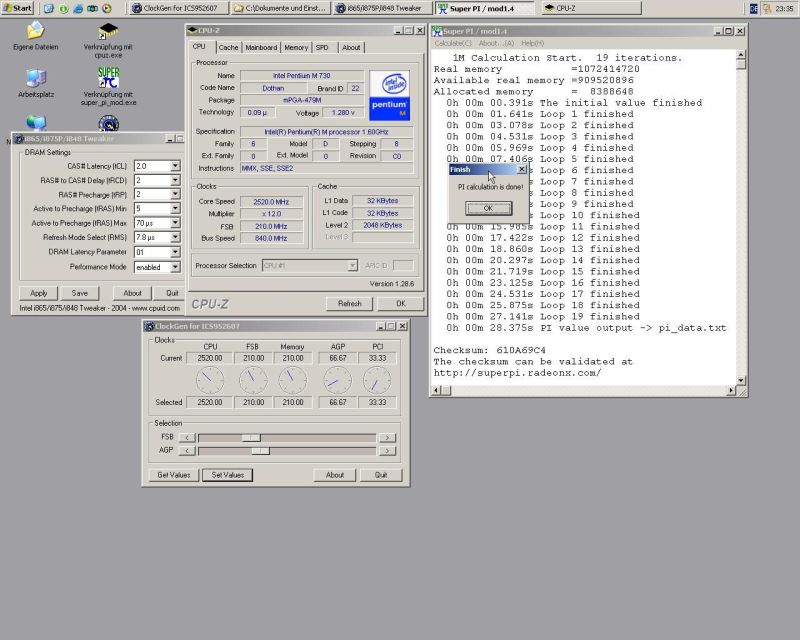800x640 pixels.
Task: Click the FSB slider left arrow
Action: tap(187, 437)
